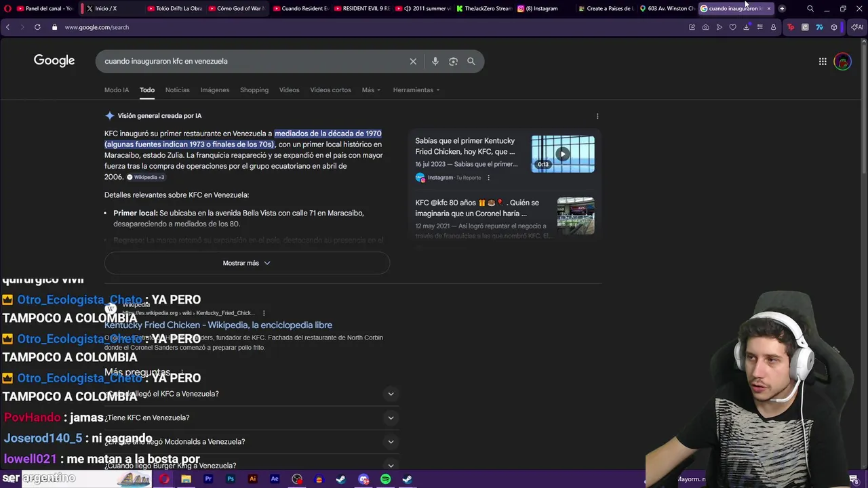Submit the query with magnifier icon
Viewport: 868px width, 488px height.
point(471,61)
